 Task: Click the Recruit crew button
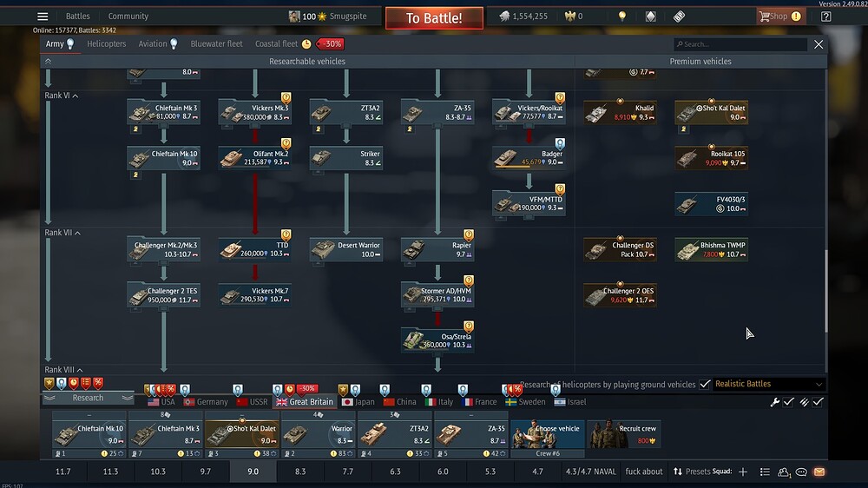click(x=623, y=434)
